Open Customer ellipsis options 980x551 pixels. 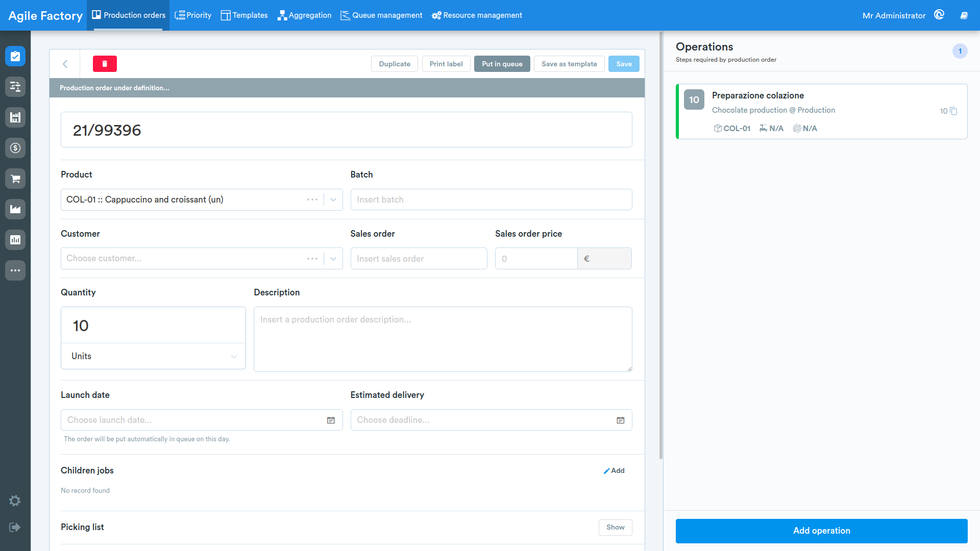tap(312, 259)
